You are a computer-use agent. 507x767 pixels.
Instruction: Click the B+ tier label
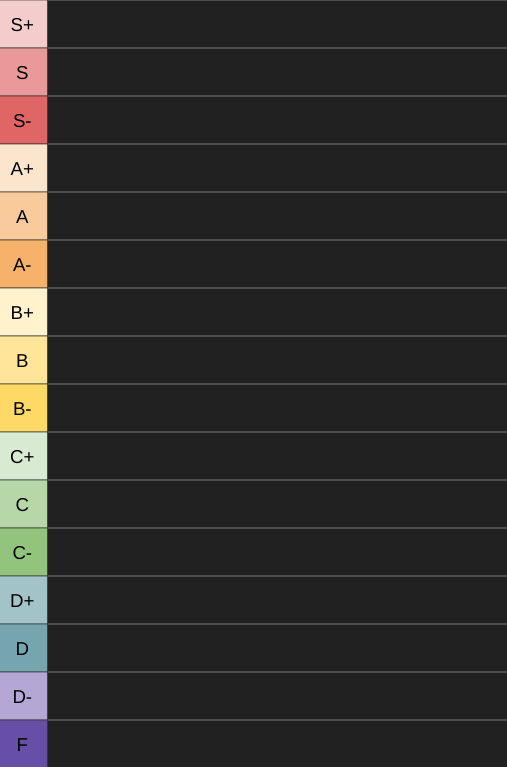(23, 312)
